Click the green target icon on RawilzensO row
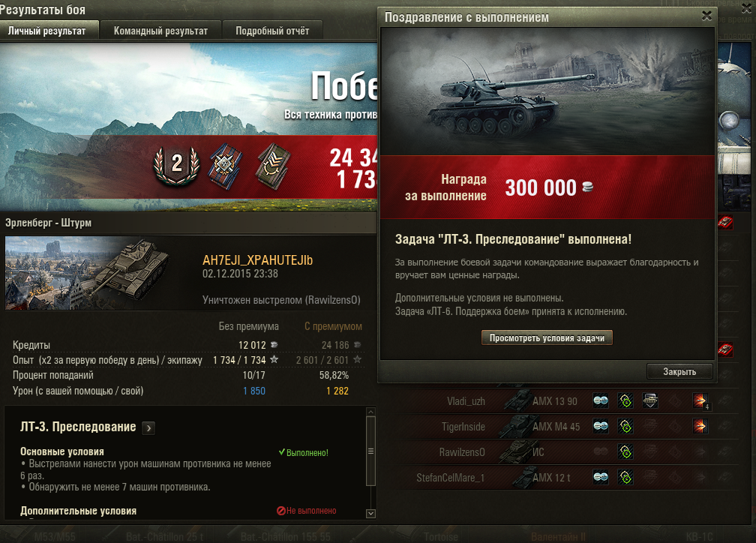 pyautogui.click(x=625, y=451)
